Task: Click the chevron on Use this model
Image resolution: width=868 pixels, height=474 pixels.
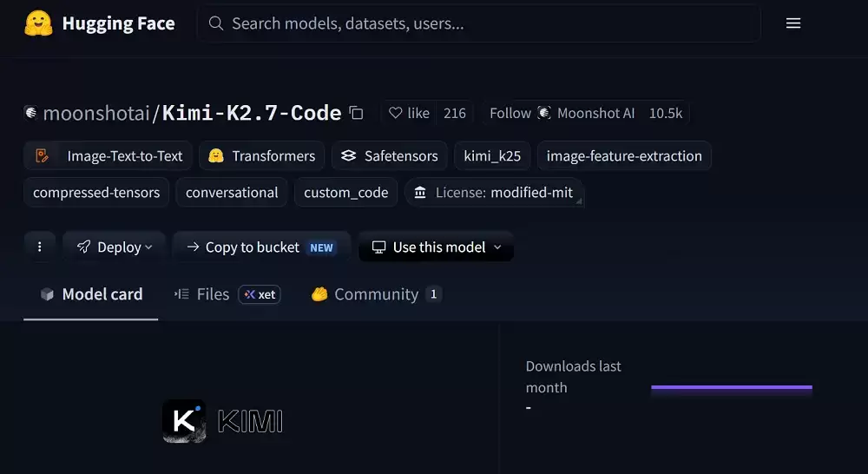Action: [497, 247]
